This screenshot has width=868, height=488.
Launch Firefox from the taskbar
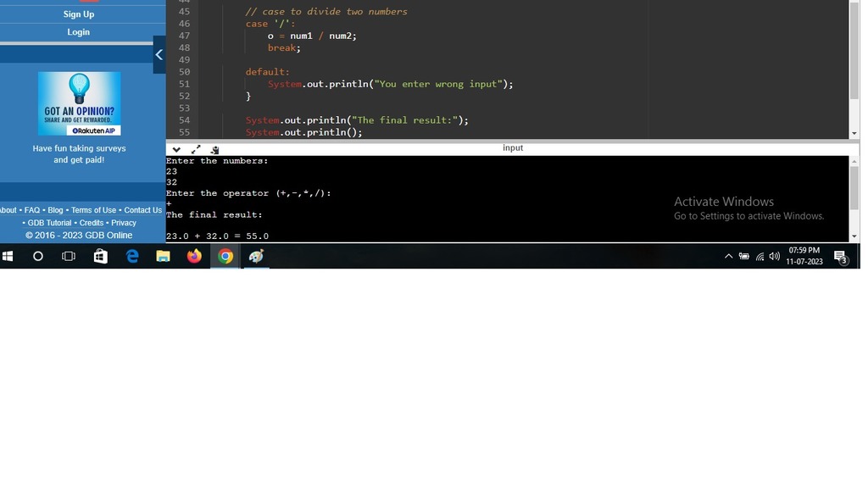click(x=194, y=256)
